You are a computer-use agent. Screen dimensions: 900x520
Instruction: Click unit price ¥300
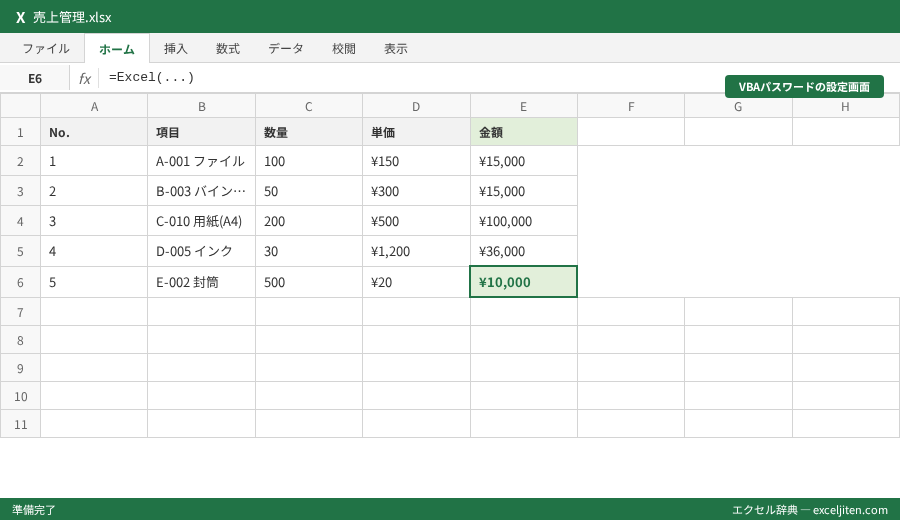(x=416, y=191)
